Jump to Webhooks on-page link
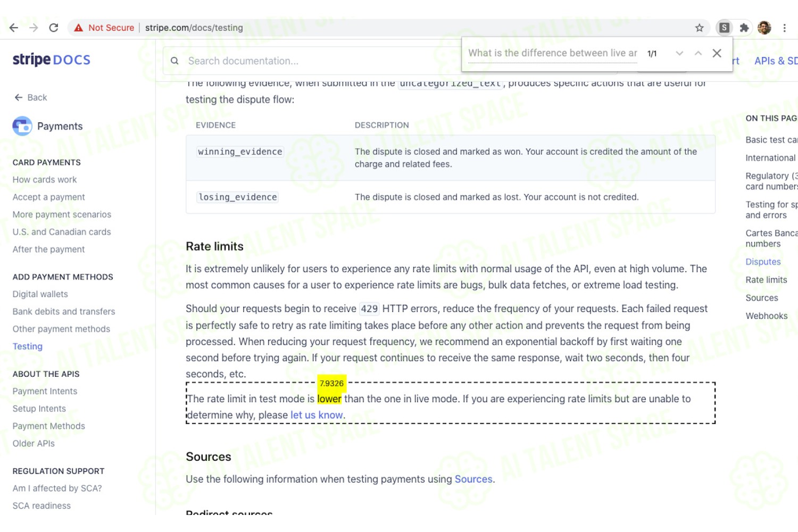Screen dimensions: 798x532 tap(767, 316)
